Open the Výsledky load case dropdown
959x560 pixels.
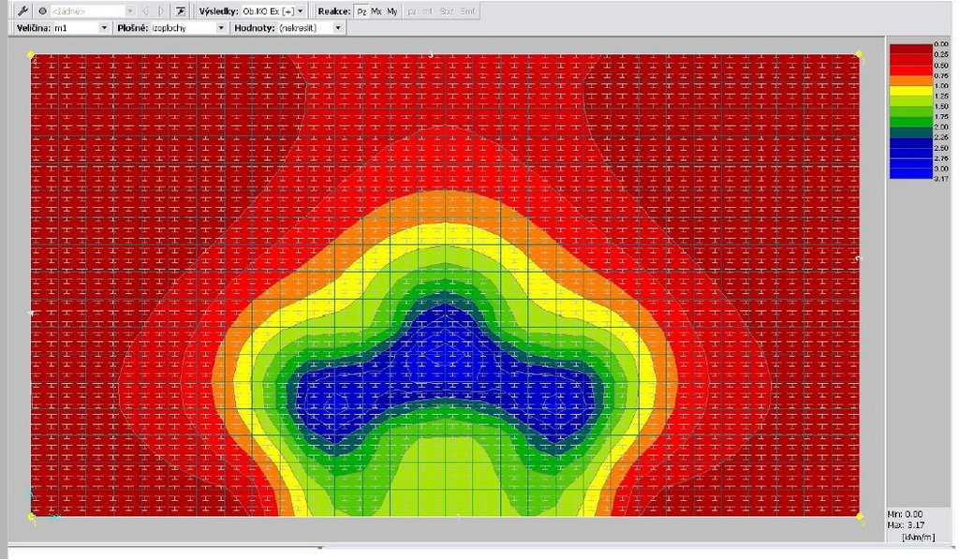coord(302,11)
